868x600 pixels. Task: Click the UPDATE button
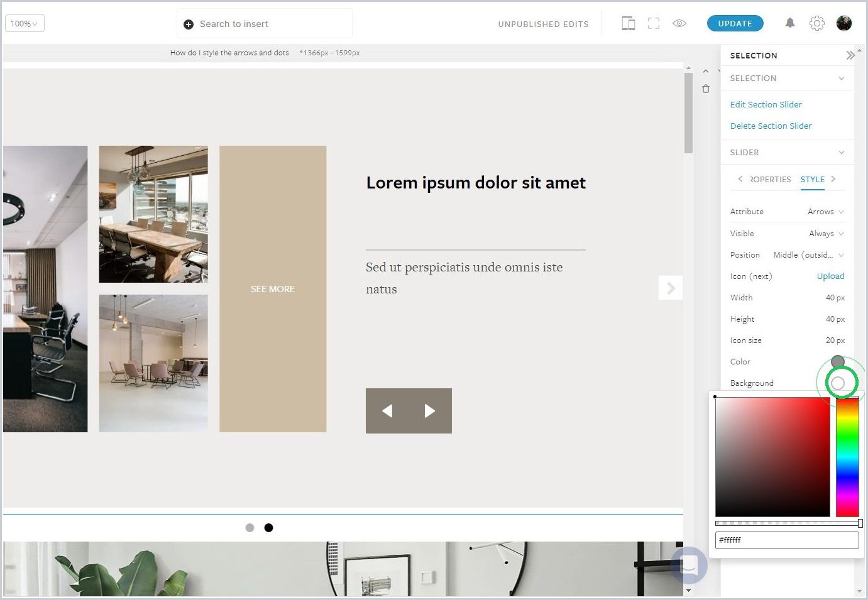pos(735,23)
